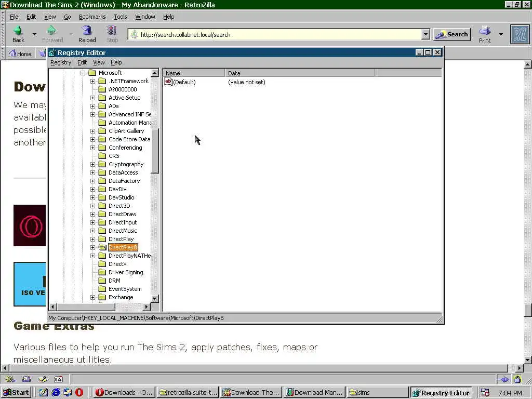Switch to retrozilla-suite taskbar button
Image resolution: width=532 pixels, height=399 pixels.
(x=188, y=393)
